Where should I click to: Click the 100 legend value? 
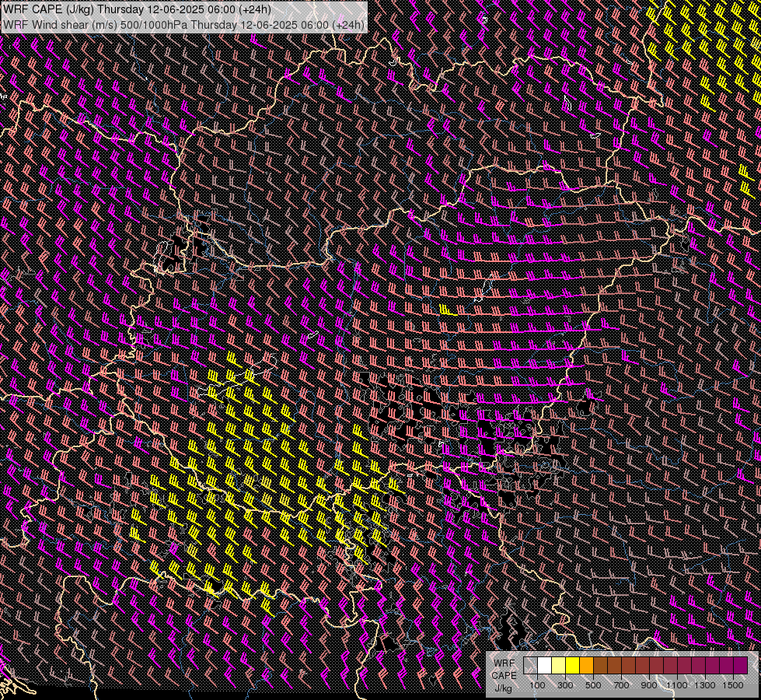click(537, 685)
